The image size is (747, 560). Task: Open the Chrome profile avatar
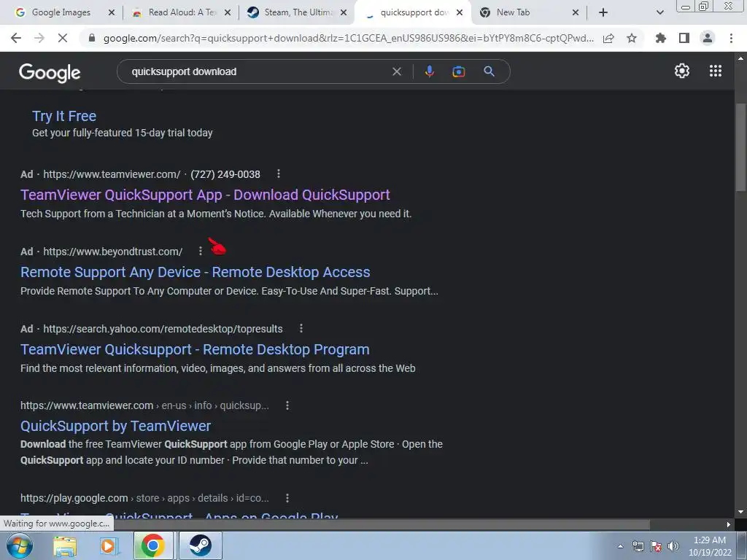pyautogui.click(x=708, y=38)
